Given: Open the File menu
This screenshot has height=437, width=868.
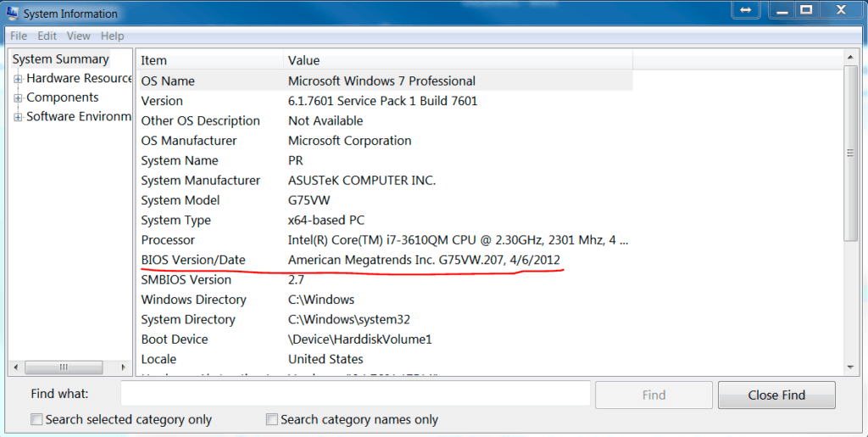Looking at the screenshot, I should (19, 36).
